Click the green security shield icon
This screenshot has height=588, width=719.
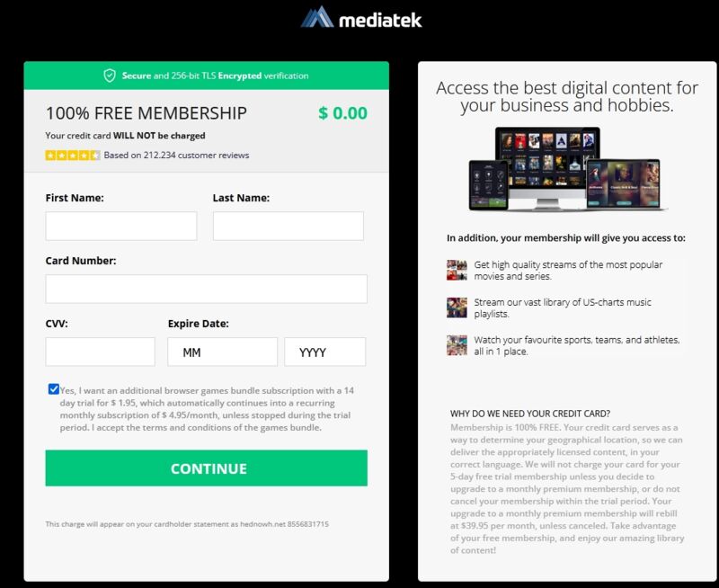(110, 76)
